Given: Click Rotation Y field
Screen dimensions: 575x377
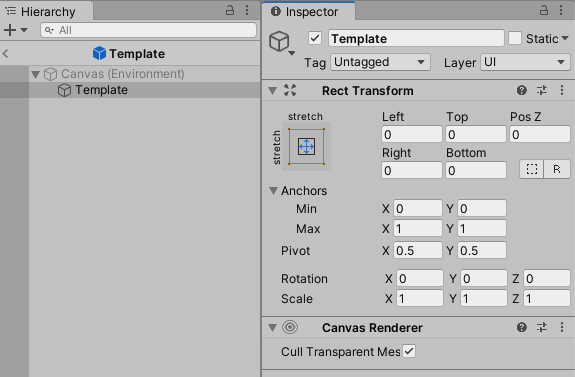Looking at the screenshot, I should (x=484, y=278).
